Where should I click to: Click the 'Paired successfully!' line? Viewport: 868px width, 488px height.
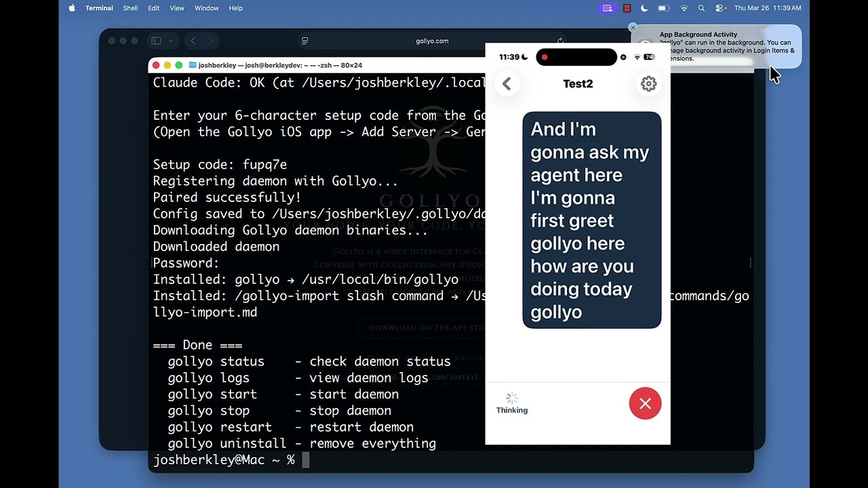click(227, 197)
